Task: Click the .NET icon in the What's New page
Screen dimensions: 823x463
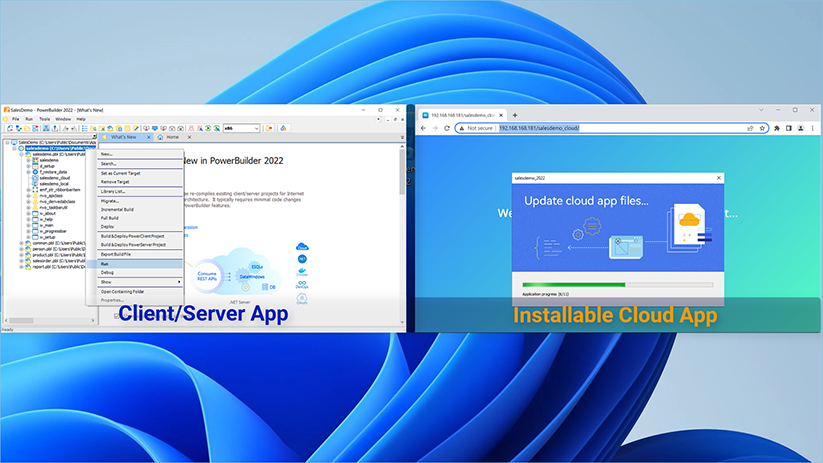Action: point(302,259)
